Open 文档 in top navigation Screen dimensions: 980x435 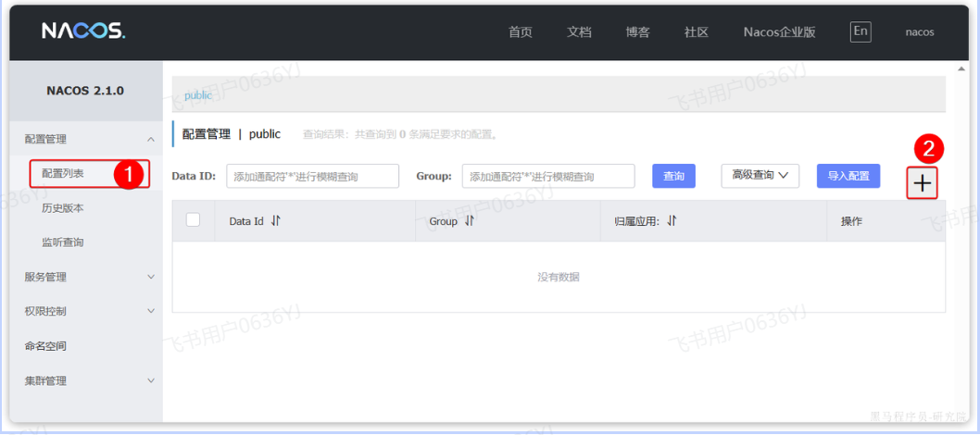coord(579,32)
